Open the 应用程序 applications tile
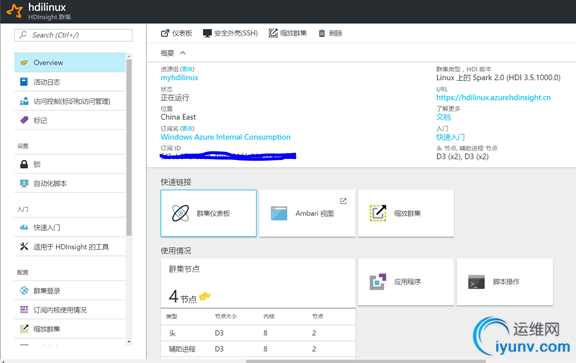Screen dimensions: 576x363 coord(406,282)
